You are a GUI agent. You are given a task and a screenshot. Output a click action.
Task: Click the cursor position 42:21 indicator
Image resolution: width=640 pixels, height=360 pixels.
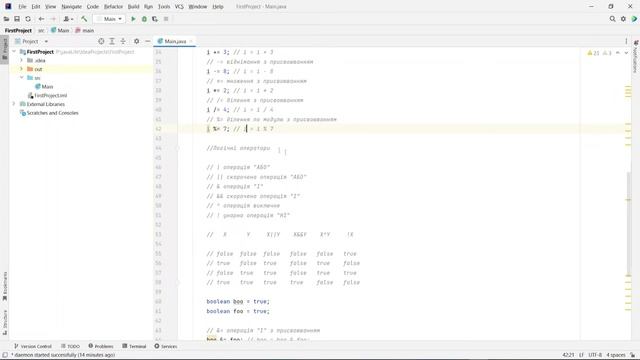coord(568,355)
